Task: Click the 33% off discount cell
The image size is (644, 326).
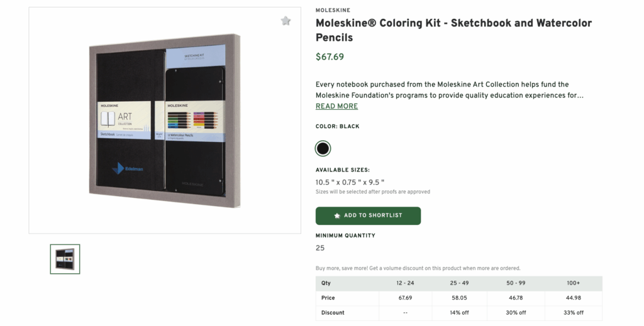Action: click(x=573, y=313)
